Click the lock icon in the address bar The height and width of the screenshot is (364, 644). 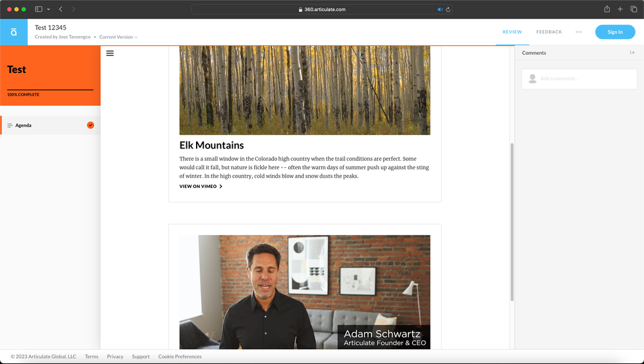point(300,10)
